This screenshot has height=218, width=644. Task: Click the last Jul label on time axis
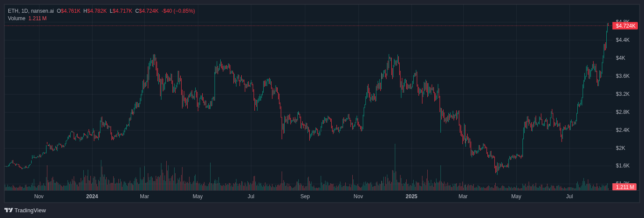[x=569, y=196]
